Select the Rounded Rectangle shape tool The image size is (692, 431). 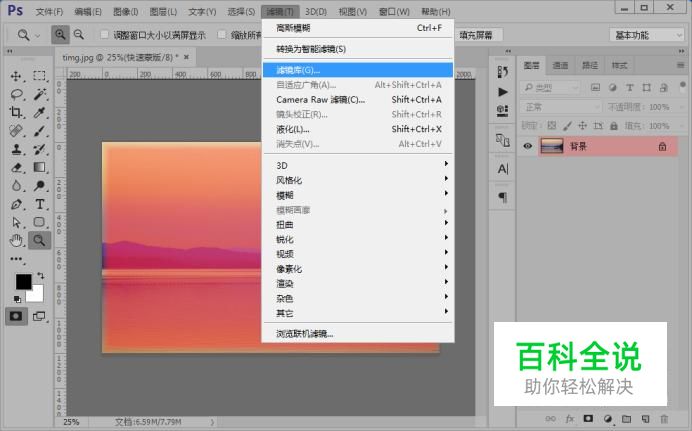pyautogui.click(x=39, y=222)
